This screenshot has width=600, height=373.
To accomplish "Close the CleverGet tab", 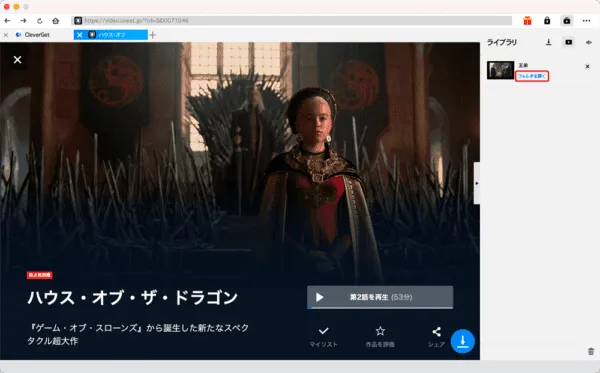I will (6, 35).
